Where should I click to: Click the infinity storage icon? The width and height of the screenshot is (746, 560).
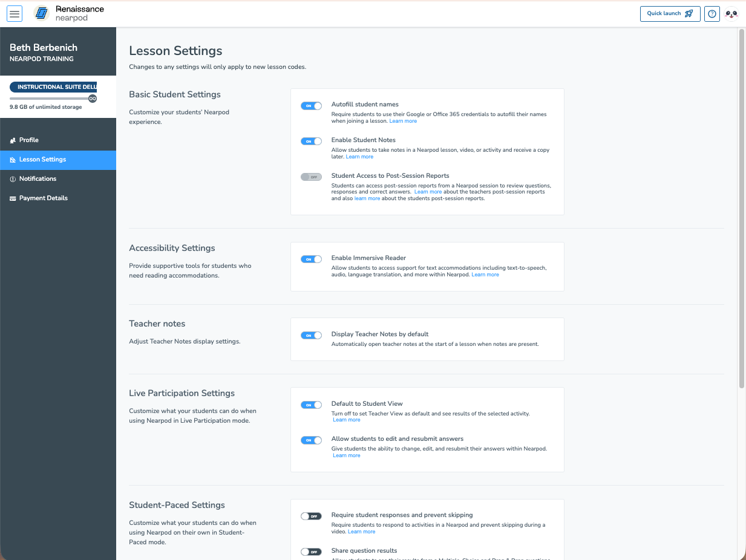tap(93, 99)
